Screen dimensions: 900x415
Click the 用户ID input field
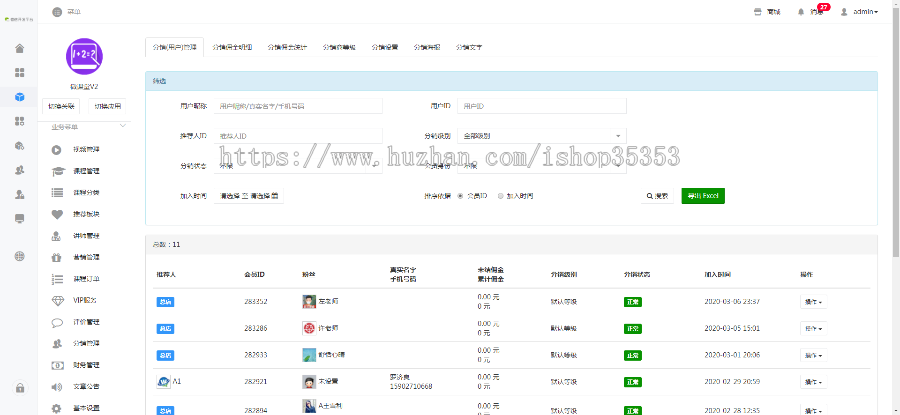542,106
